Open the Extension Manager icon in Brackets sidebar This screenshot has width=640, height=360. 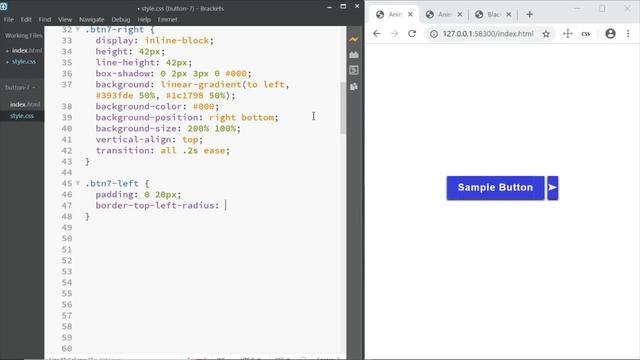354,55
